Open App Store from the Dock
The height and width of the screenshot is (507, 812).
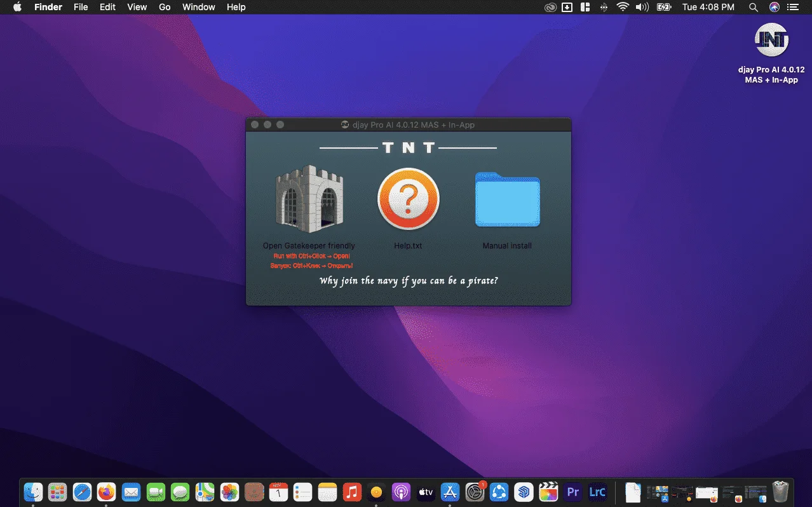point(450,492)
